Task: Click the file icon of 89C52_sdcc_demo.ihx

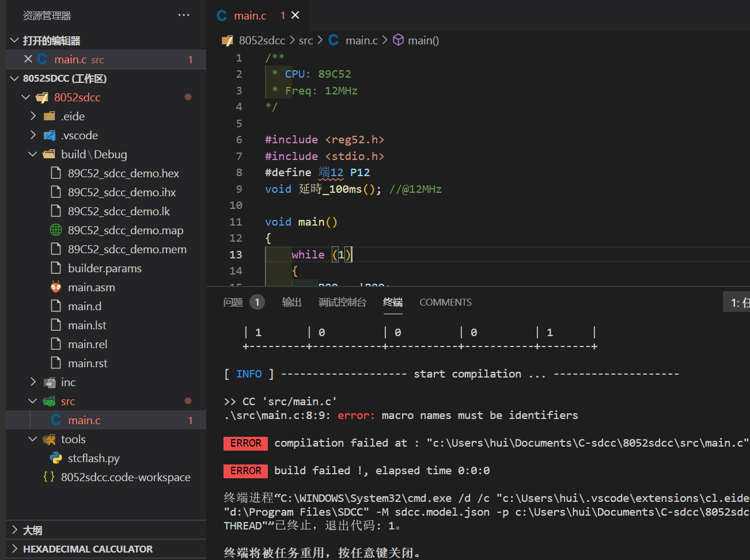Action: click(56, 192)
